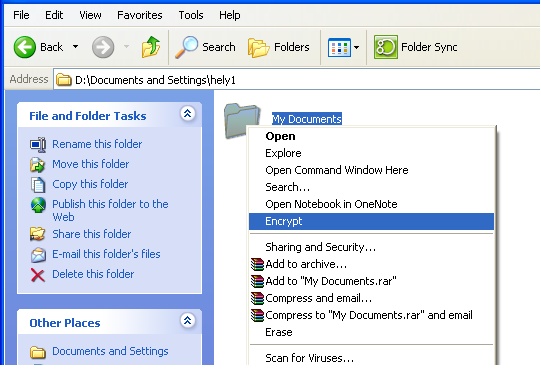Screen dimensions: 541x384
Task: Click the Share this folder link
Action: 91,234
